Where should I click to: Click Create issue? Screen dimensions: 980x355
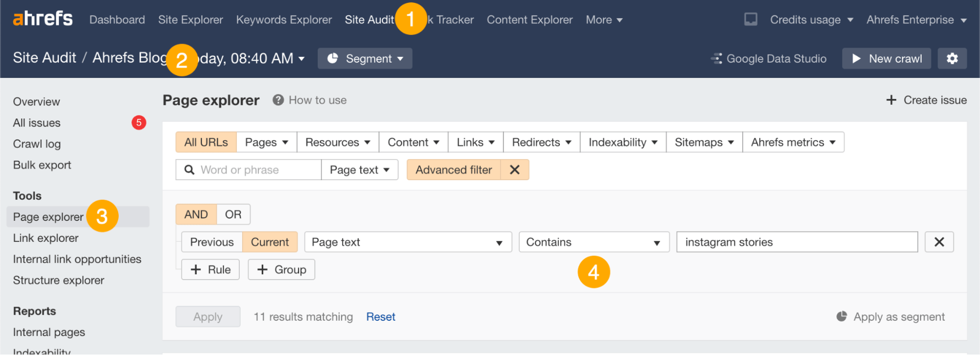pos(926,100)
